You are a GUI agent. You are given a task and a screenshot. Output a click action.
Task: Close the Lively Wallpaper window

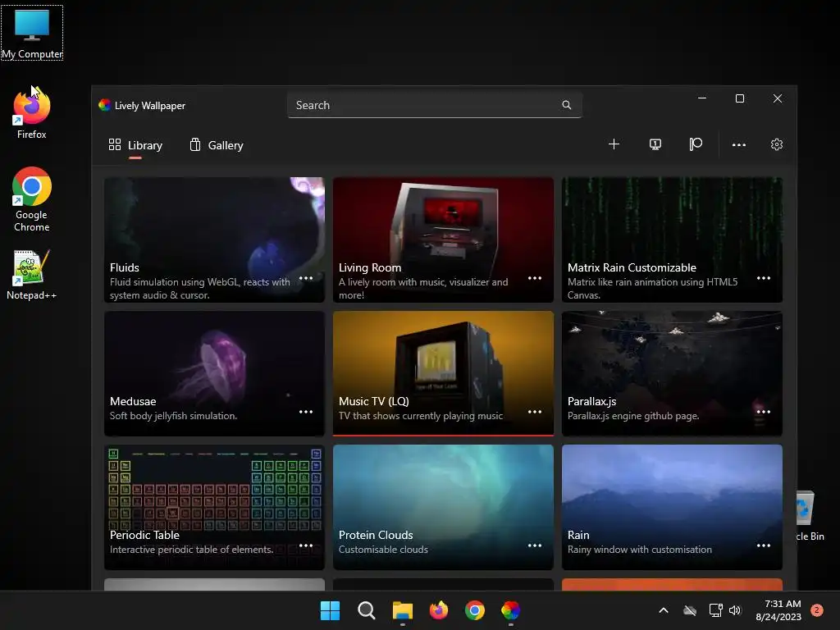pos(778,98)
